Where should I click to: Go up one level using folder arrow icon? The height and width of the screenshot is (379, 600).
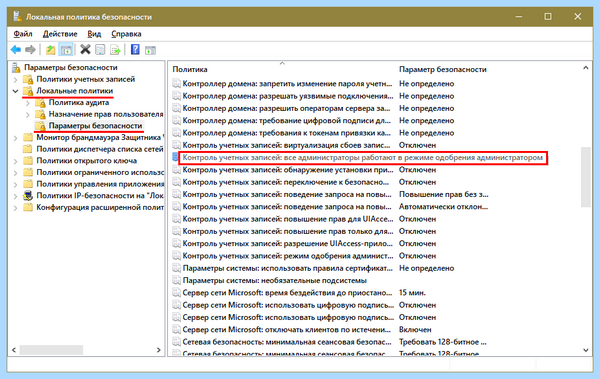pos(51,50)
